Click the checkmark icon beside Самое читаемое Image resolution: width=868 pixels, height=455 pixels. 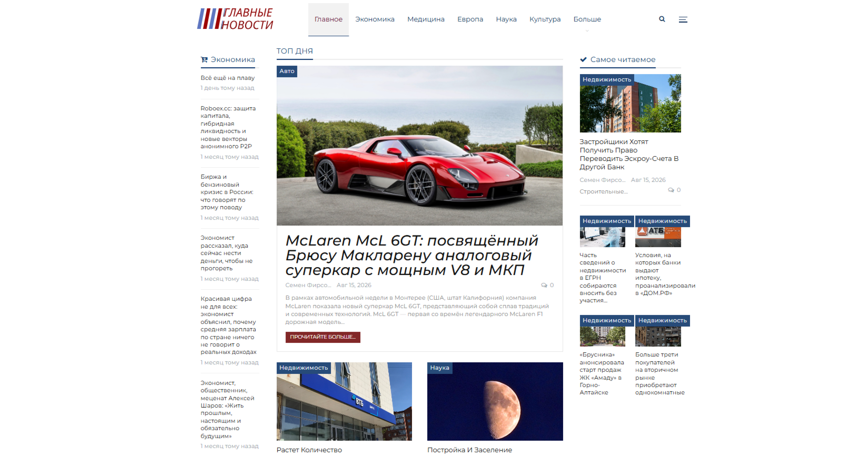pos(583,60)
